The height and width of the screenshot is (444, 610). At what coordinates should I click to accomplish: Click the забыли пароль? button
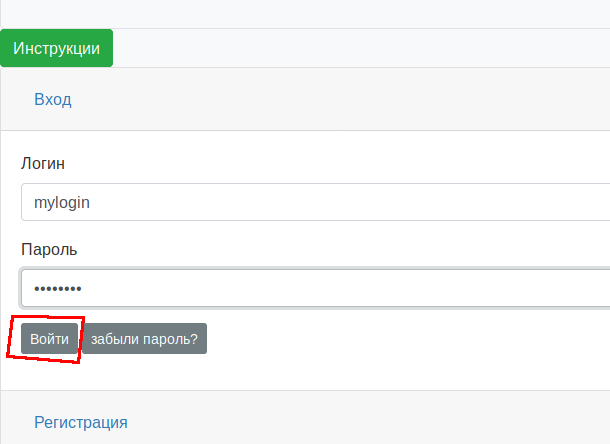(144, 339)
